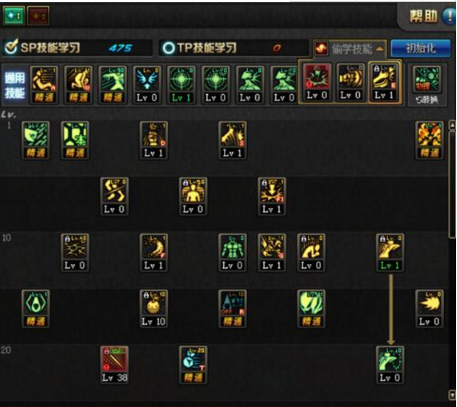Select the bomb skill at Lv 10
Viewport: 457px width, 407px height.
click(x=154, y=309)
